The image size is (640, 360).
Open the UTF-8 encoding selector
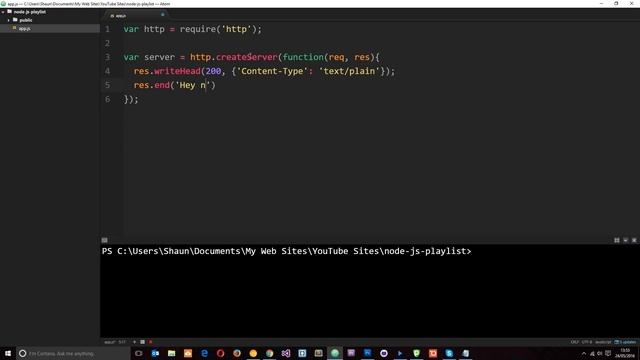587,342
